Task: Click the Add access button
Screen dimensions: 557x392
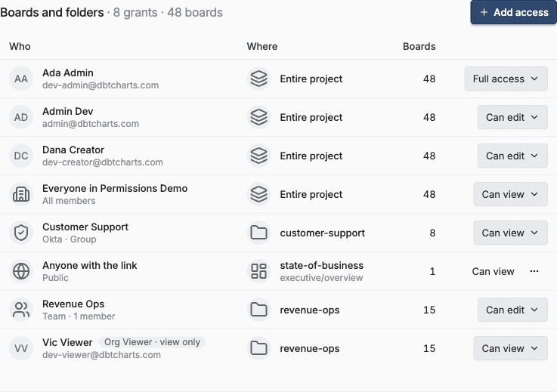Action: click(x=513, y=12)
